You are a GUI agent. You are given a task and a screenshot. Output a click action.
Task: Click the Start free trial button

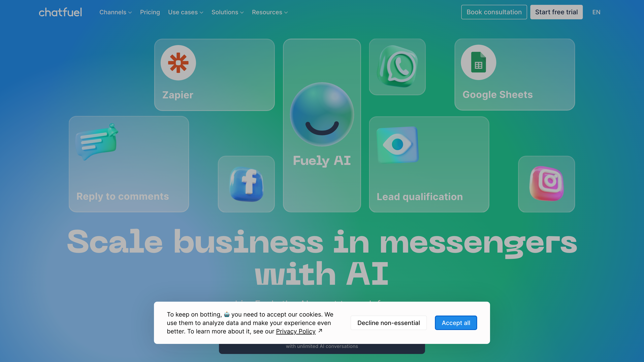pyautogui.click(x=556, y=12)
